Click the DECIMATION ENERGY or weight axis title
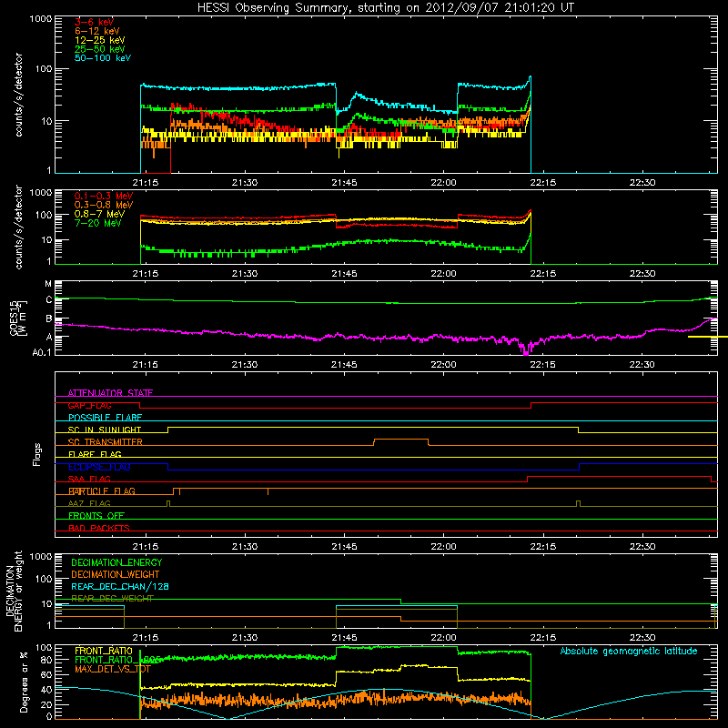The width and height of the screenshot is (728, 728). point(14,591)
